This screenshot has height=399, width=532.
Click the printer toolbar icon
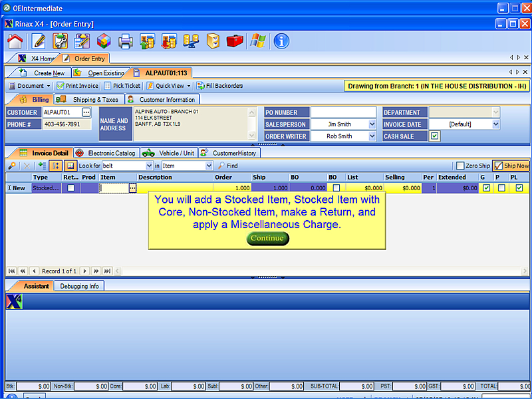pyautogui.click(x=125, y=41)
